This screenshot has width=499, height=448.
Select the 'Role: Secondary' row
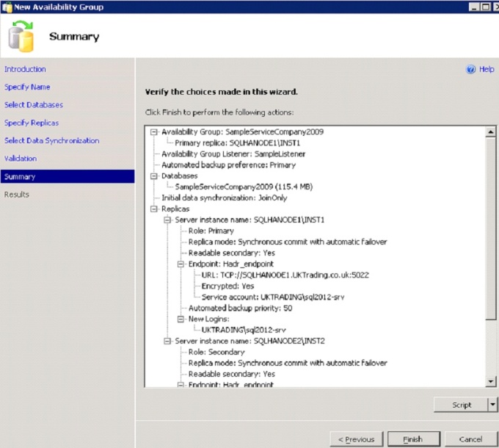[216, 353]
